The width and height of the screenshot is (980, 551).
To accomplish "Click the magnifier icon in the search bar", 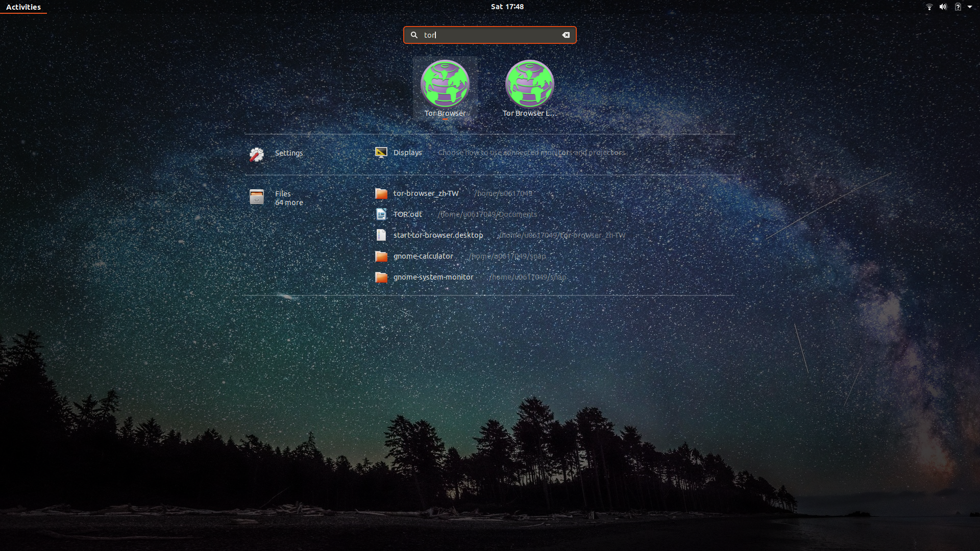I will click(414, 35).
